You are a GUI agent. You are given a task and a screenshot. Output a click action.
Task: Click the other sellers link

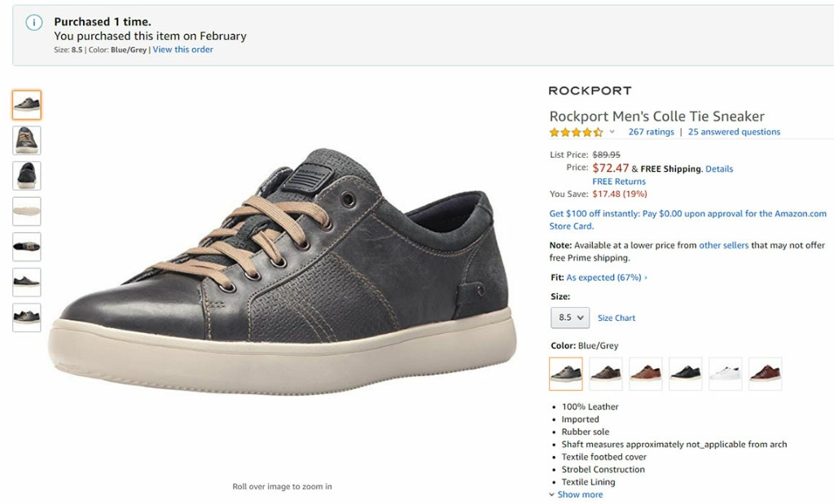723,245
